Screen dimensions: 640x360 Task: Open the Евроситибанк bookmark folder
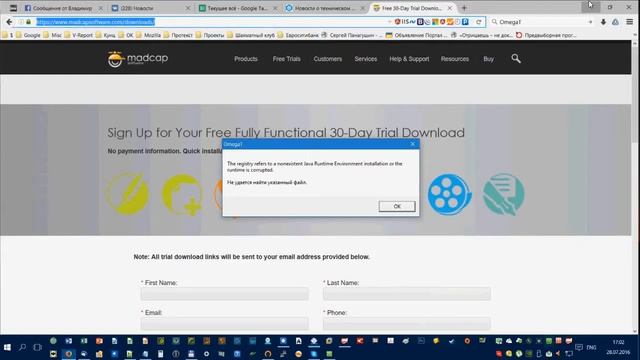(x=298, y=36)
